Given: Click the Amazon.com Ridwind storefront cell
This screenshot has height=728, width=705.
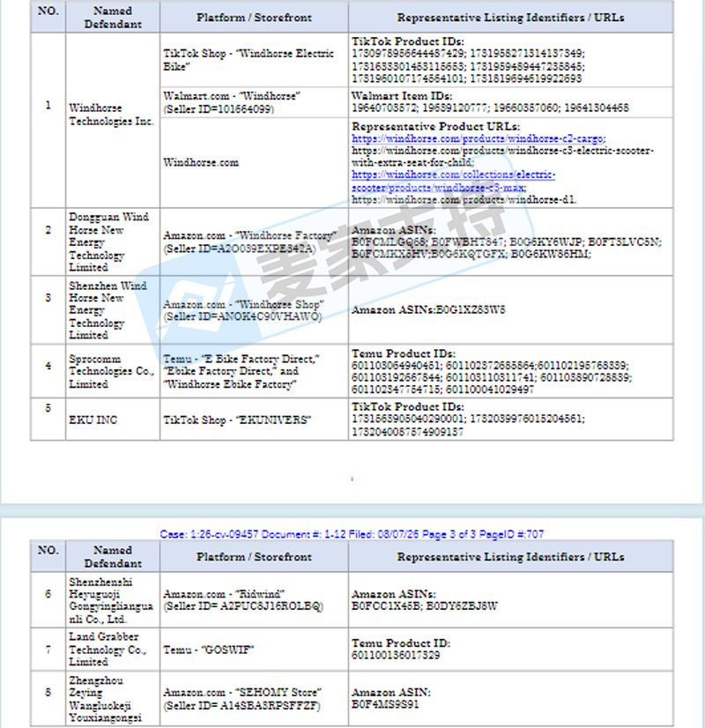Looking at the screenshot, I should coord(254,600).
